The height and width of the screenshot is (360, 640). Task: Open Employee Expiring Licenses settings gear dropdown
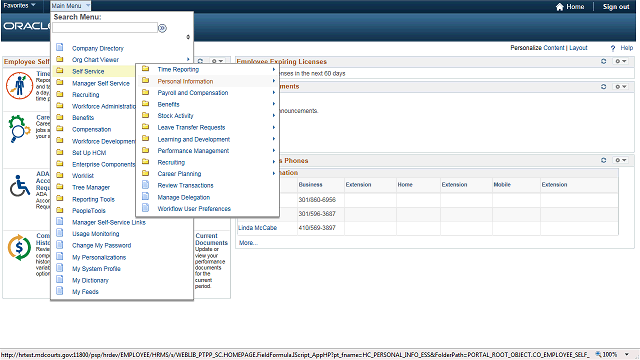[x=621, y=61]
